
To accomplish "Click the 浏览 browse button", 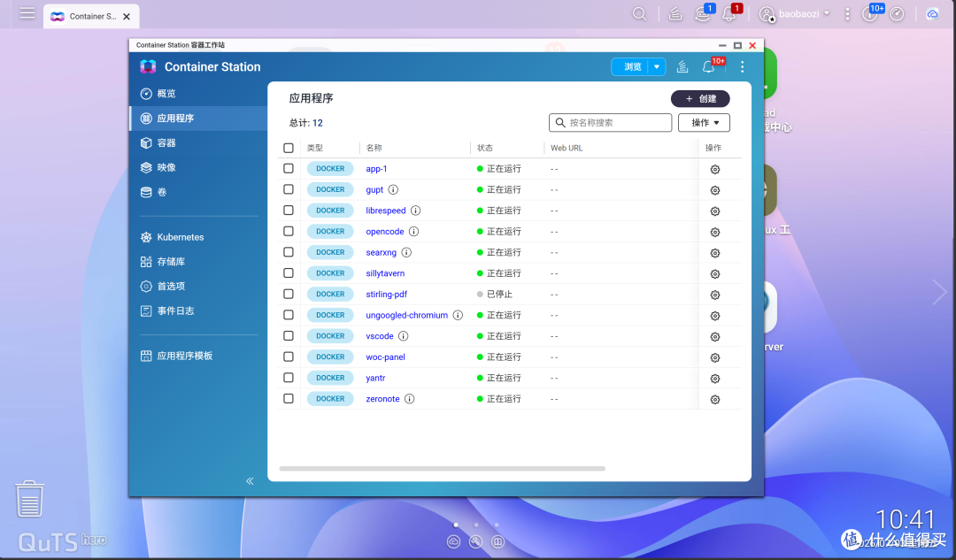I will tap(631, 66).
